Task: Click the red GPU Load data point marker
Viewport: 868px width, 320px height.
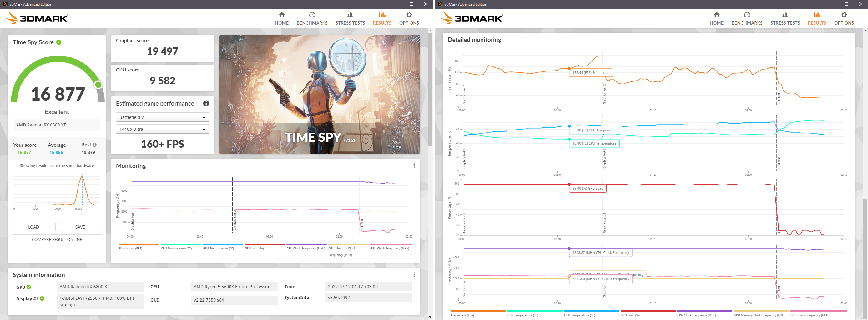Action: pyautogui.click(x=569, y=185)
